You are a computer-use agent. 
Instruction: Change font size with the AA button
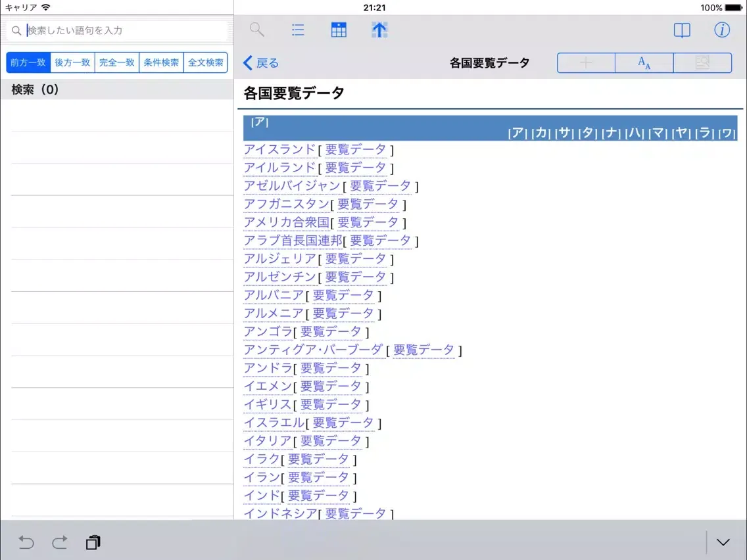pyautogui.click(x=644, y=63)
